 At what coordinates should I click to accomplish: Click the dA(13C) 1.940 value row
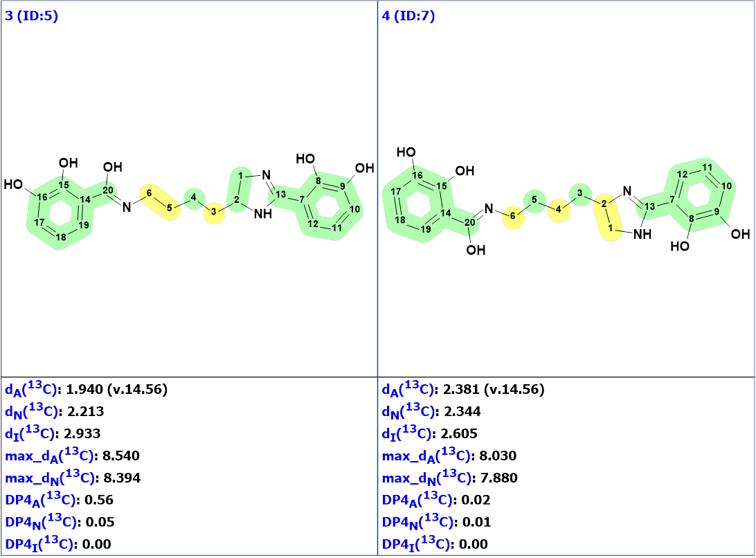[87, 390]
